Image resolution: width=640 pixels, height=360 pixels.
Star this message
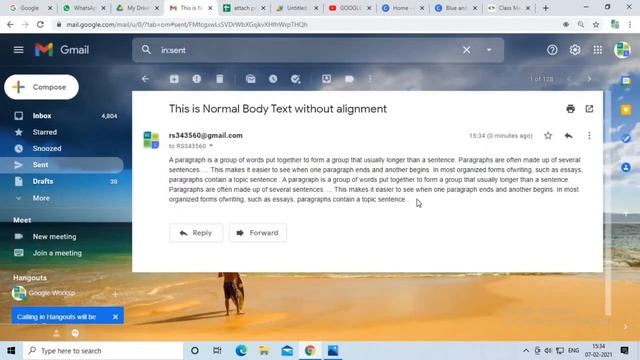tap(548, 136)
